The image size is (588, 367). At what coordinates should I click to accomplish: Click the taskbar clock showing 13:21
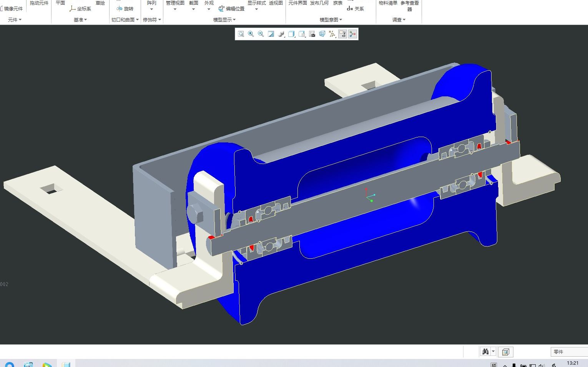pos(573,363)
